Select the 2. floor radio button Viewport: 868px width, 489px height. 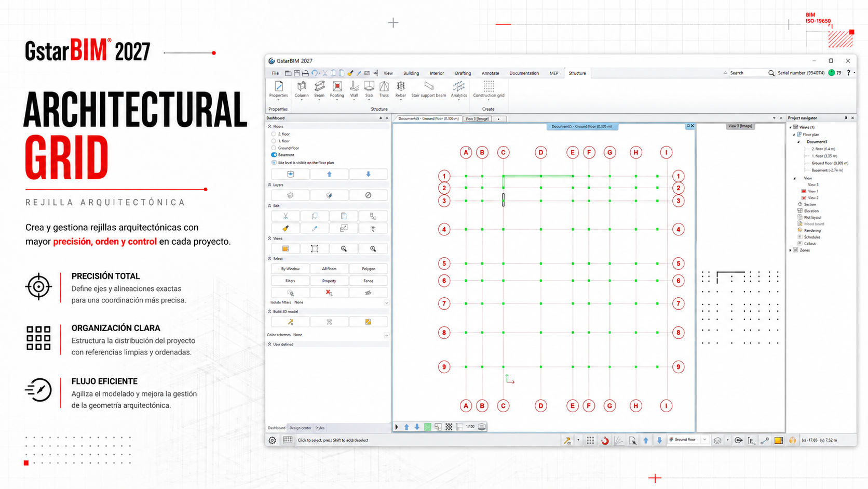click(274, 134)
